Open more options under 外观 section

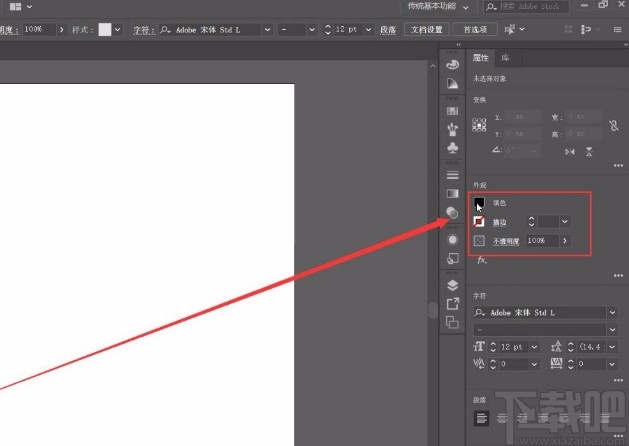(x=618, y=275)
